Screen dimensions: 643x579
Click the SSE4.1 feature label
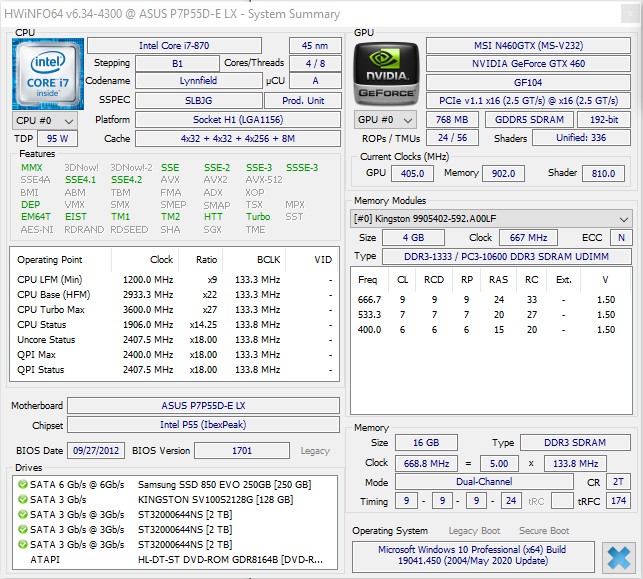pyautogui.click(x=80, y=180)
